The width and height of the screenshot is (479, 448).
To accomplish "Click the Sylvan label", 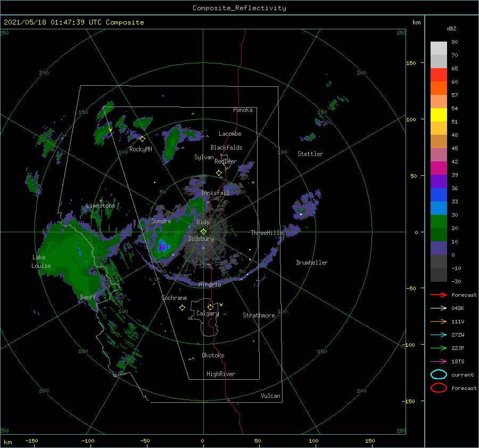I will click(204, 157).
